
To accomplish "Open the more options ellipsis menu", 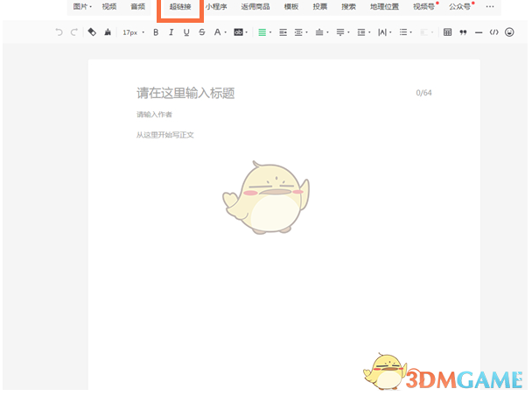I will tap(490, 6).
